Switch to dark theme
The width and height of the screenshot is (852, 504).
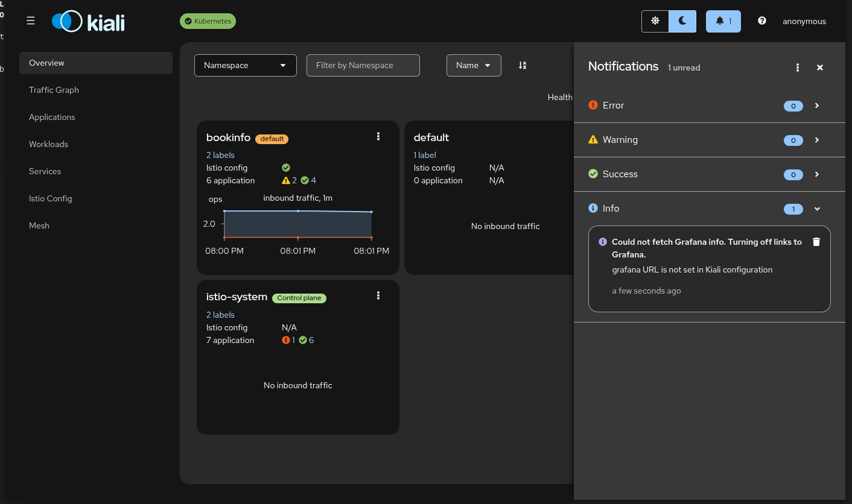(682, 21)
